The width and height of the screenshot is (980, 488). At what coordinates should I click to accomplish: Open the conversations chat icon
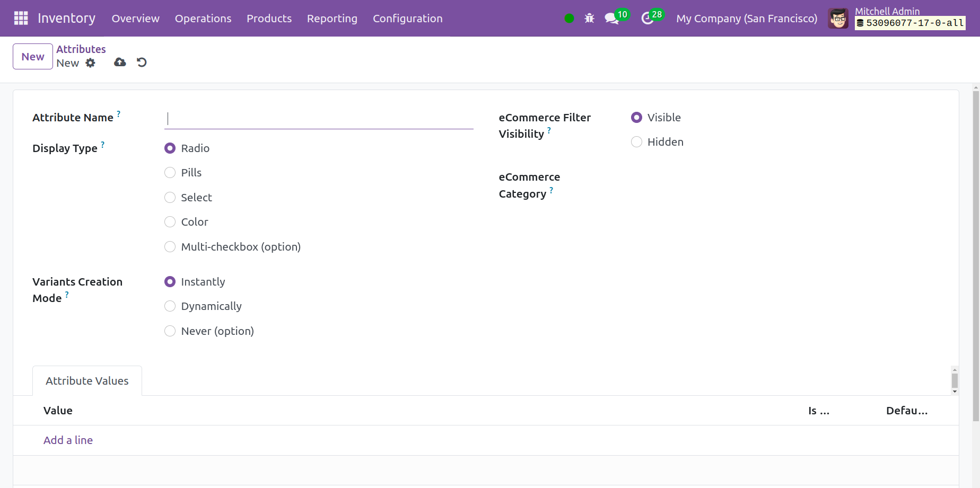[611, 19]
